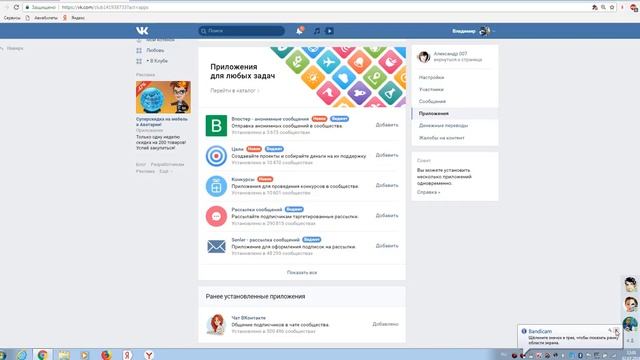
Task: Add the Блостер anonymous messages app
Action: point(387,125)
